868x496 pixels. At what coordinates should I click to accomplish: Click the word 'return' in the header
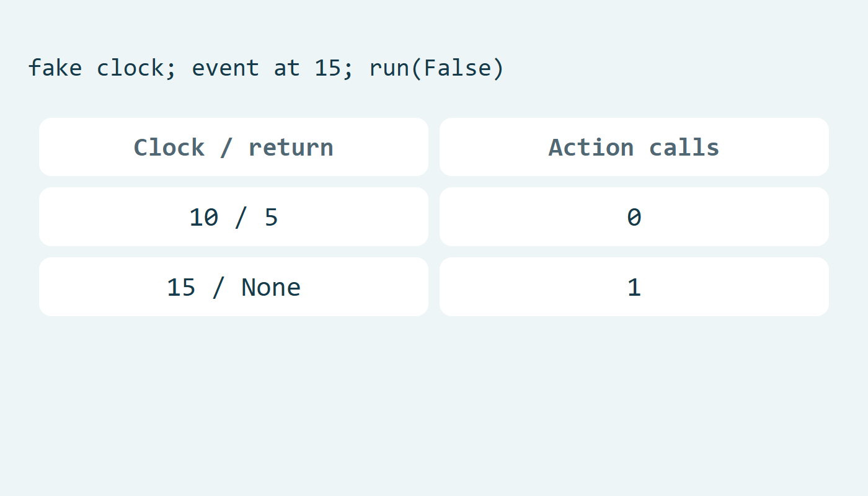point(291,148)
